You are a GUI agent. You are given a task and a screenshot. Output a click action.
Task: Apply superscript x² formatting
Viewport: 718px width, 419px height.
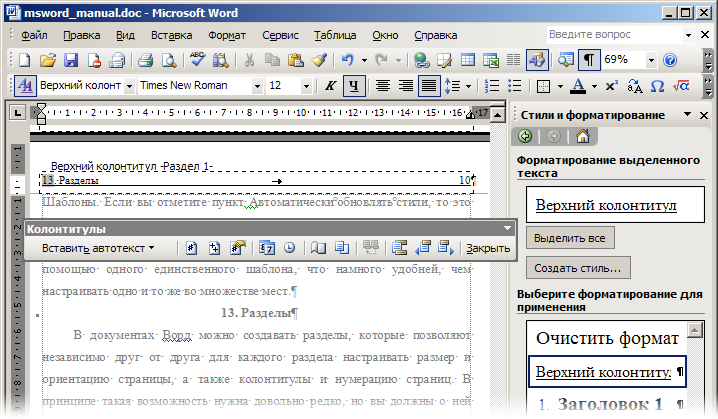coord(611,86)
